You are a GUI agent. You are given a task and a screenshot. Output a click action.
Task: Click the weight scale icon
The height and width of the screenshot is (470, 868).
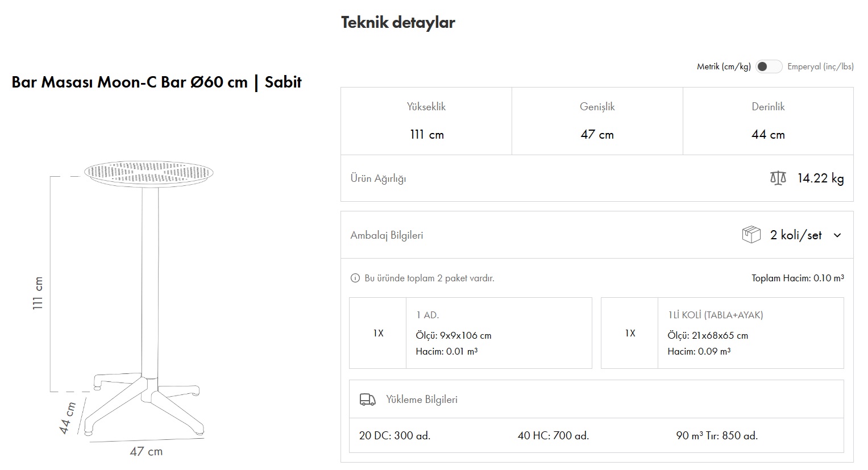point(778,178)
